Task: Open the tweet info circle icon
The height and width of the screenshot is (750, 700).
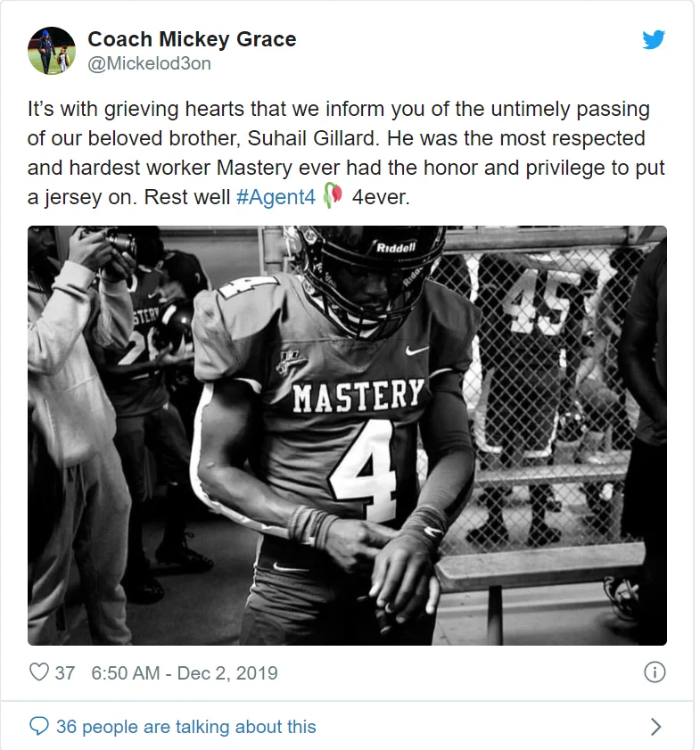Action: click(x=655, y=672)
